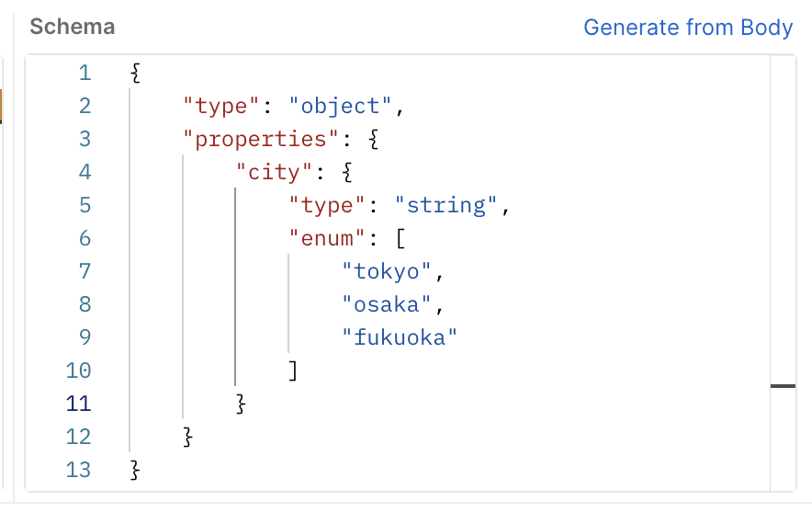The width and height of the screenshot is (812, 524).
Task: Place cursor on "tokyo" enum value
Action: (387, 272)
